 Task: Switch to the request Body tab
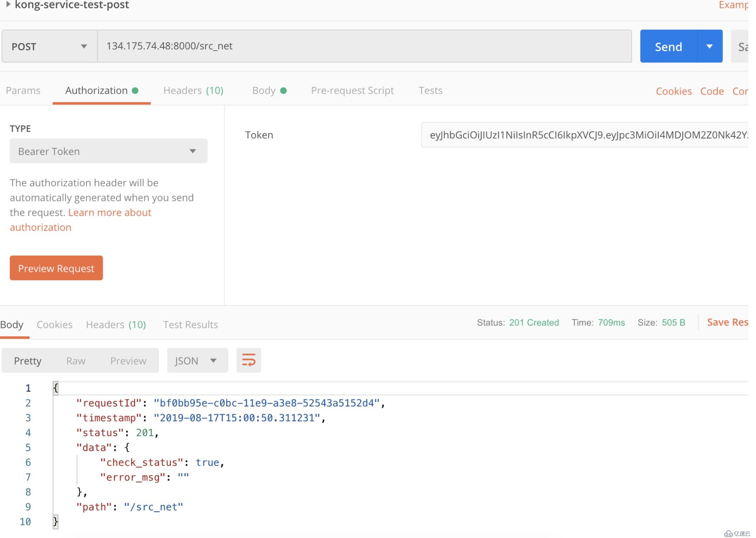click(x=269, y=91)
